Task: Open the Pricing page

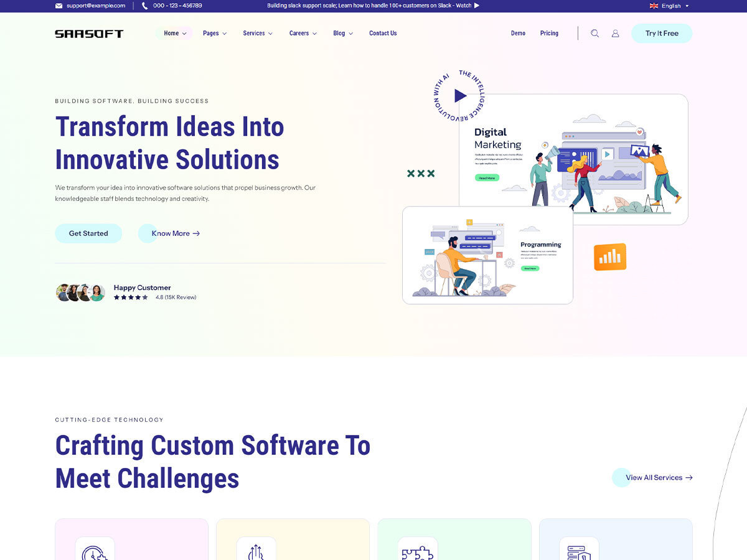Action: click(x=549, y=34)
